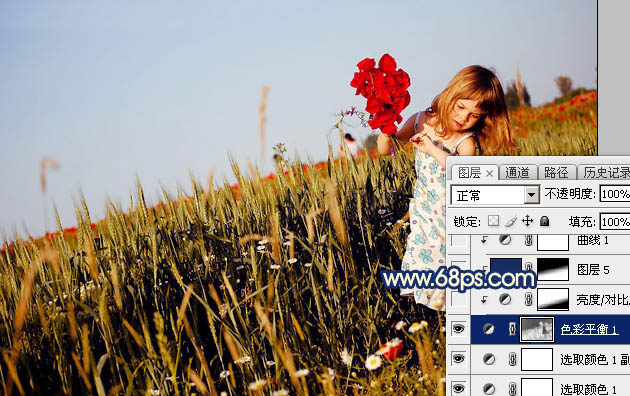This screenshot has height=396, width=630.
Task: Click the lock position move icon
Action: (x=527, y=221)
